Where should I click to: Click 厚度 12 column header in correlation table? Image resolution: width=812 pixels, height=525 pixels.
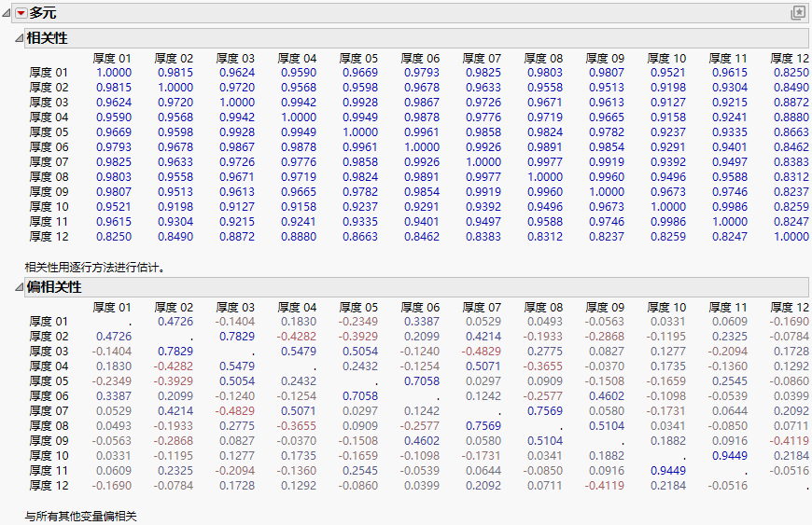(x=790, y=58)
